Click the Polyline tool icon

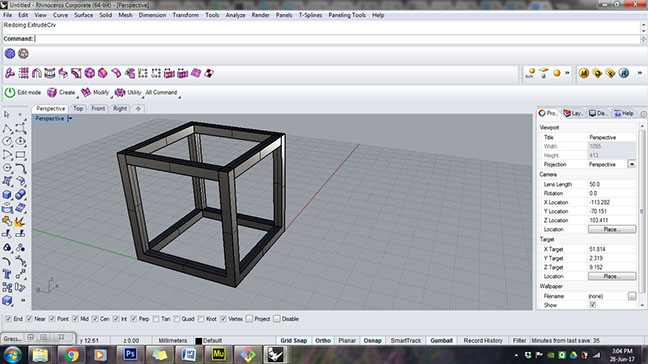(7, 128)
